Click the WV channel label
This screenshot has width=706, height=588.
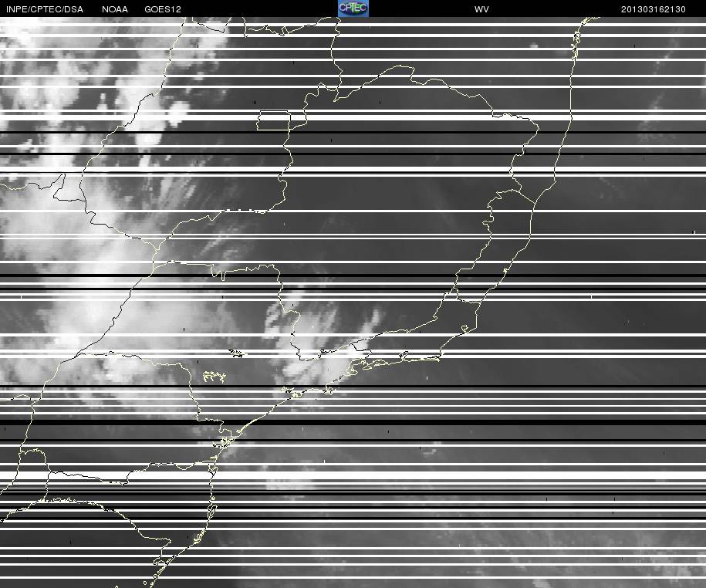481,9
